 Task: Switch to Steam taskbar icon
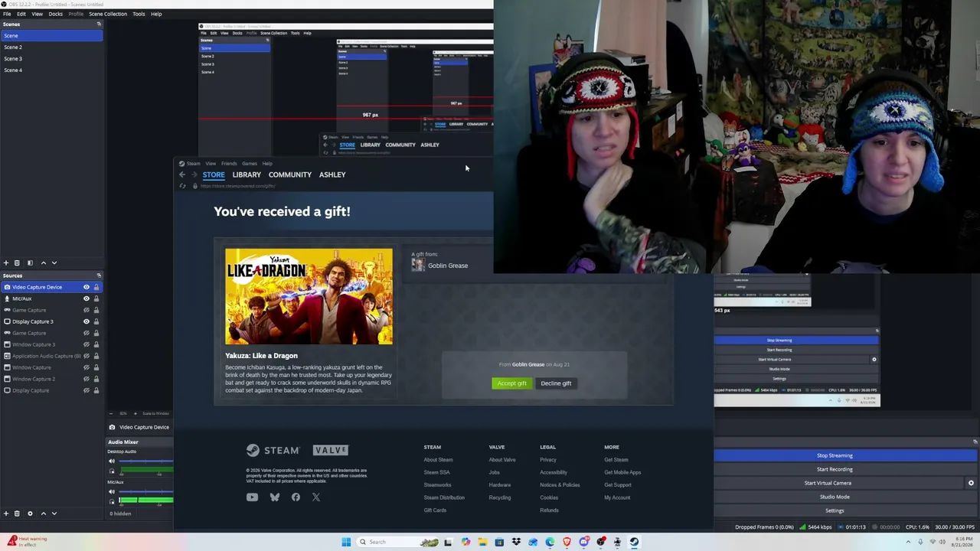click(634, 542)
